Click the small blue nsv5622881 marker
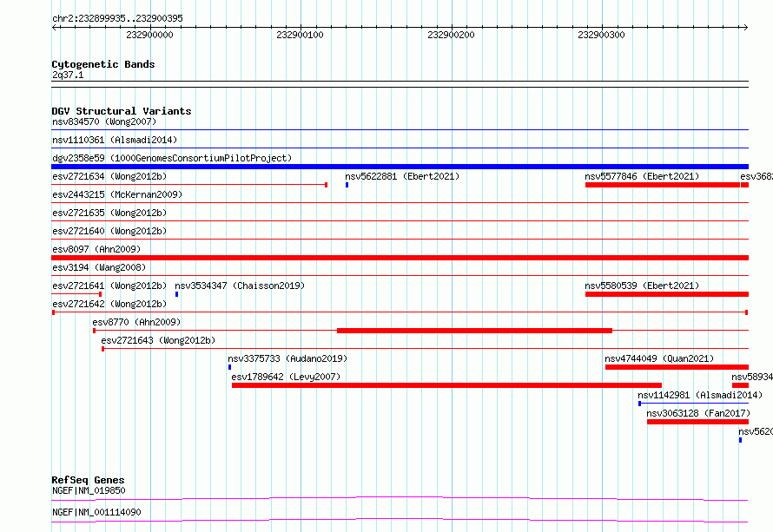The height and width of the screenshot is (532, 773). tap(347, 185)
